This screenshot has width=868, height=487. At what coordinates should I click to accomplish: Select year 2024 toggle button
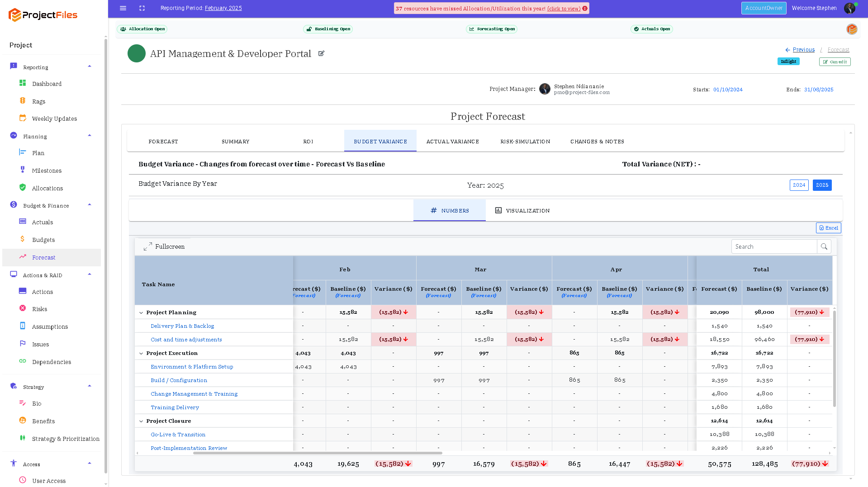pos(799,185)
